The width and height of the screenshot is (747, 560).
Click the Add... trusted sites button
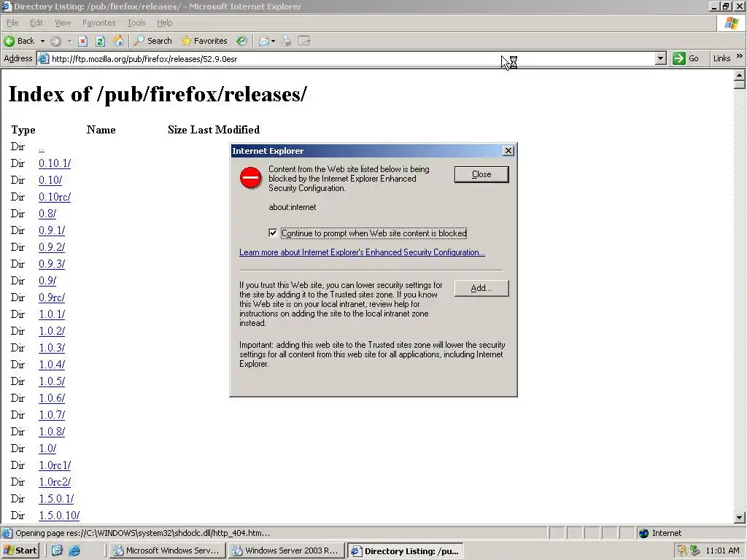[481, 288]
